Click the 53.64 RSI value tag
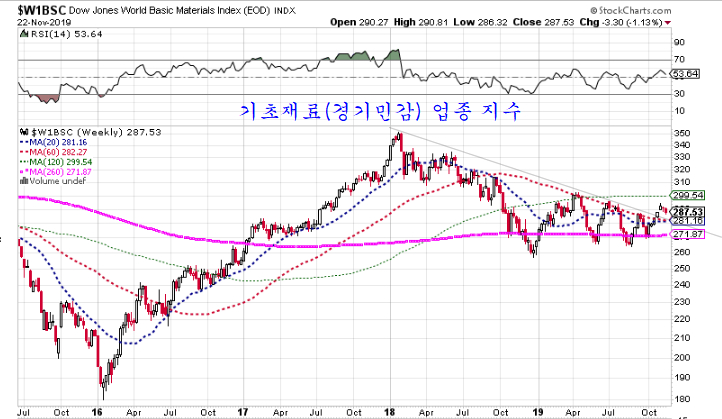The height and width of the screenshot is (419, 722). point(686,74)
